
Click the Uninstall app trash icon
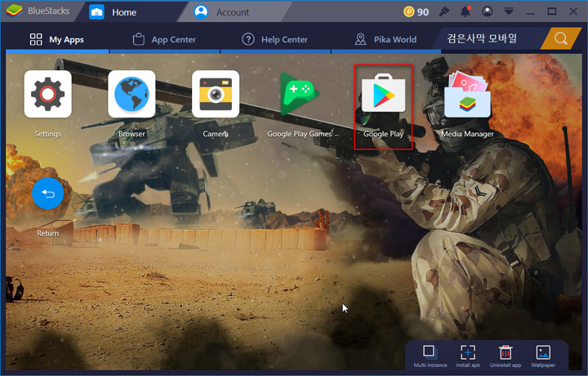[506, 352]
